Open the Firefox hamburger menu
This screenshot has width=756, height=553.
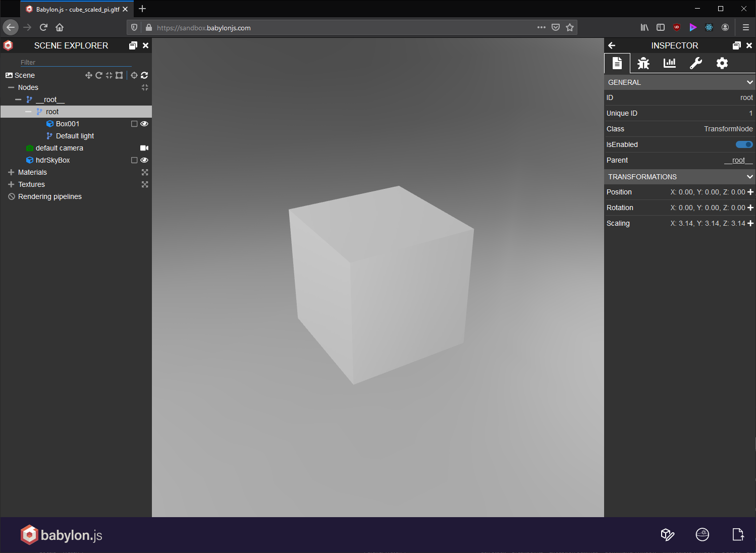(x=746, y=27)
